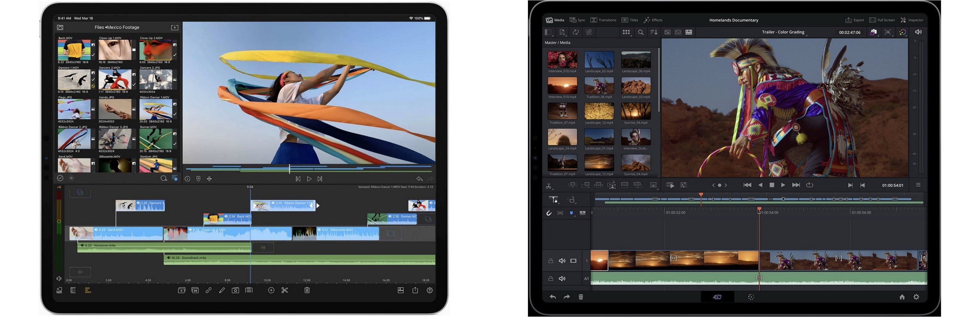The width and height of the screenshot is (980, 317).
Task: Disable video on DaVinci track 1
Action: [x=573, y=261]
